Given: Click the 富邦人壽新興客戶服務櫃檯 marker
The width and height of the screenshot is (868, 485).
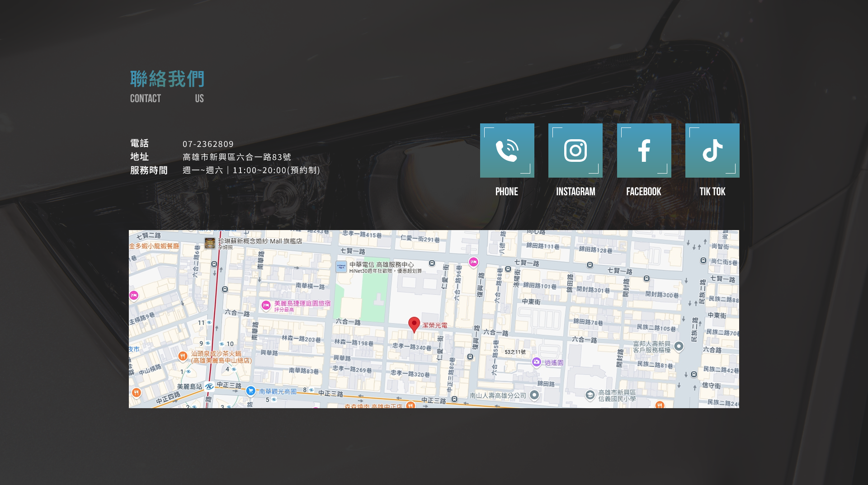Looking at the screenshot, I should tap(679, 346).
